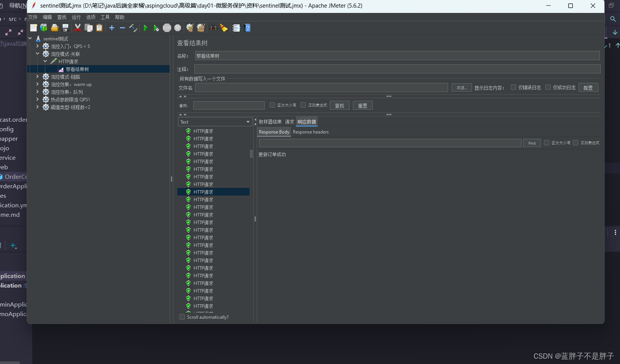
Task: Switch to Response headers tab
Action: [311, 132]
